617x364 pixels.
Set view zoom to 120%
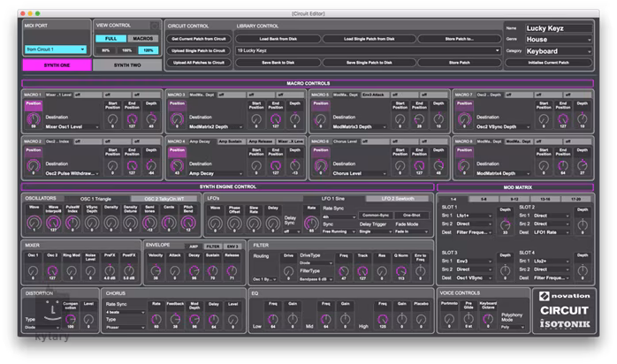[x=149, y=50]
